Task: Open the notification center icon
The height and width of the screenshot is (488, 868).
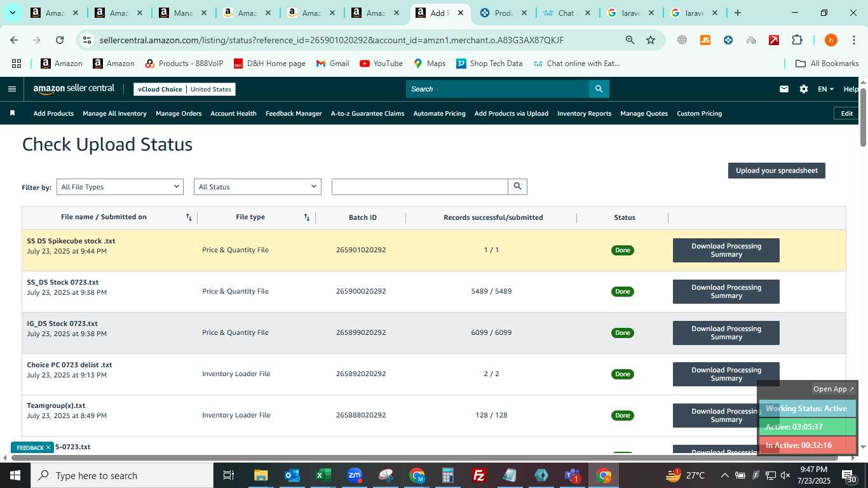Action: point(850,475)
